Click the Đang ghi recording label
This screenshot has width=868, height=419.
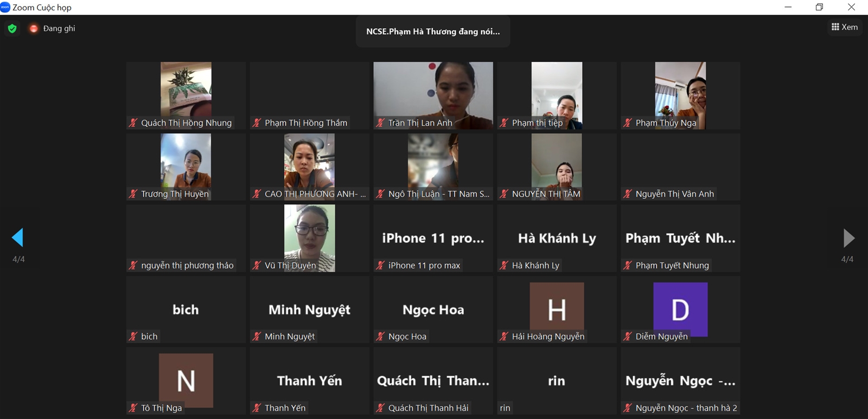coord(59,28)
